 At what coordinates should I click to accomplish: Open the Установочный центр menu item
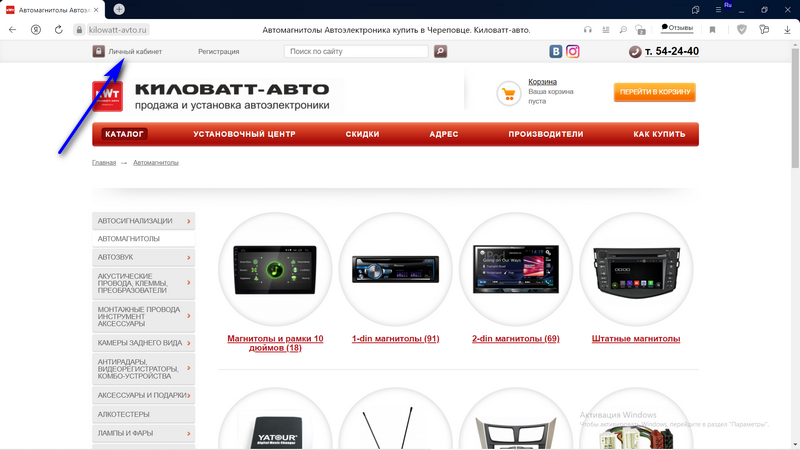click(x=244, y=134)
